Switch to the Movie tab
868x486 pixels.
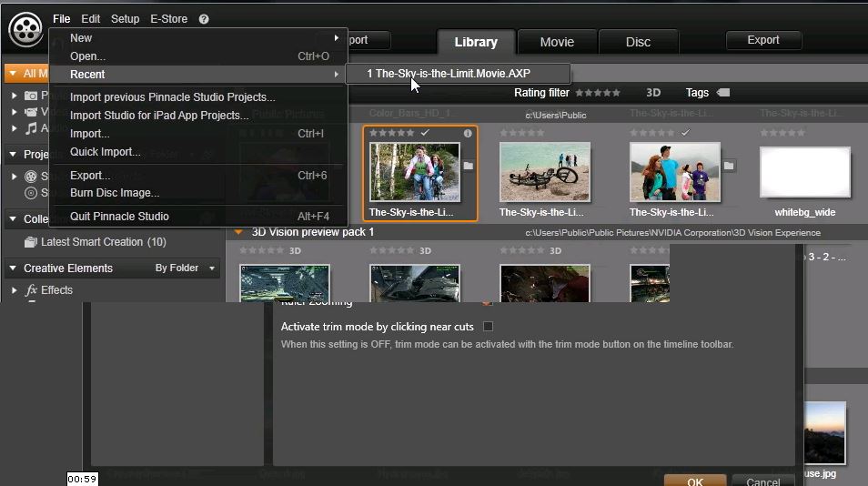pyautogui.click(x=557, y=42)
